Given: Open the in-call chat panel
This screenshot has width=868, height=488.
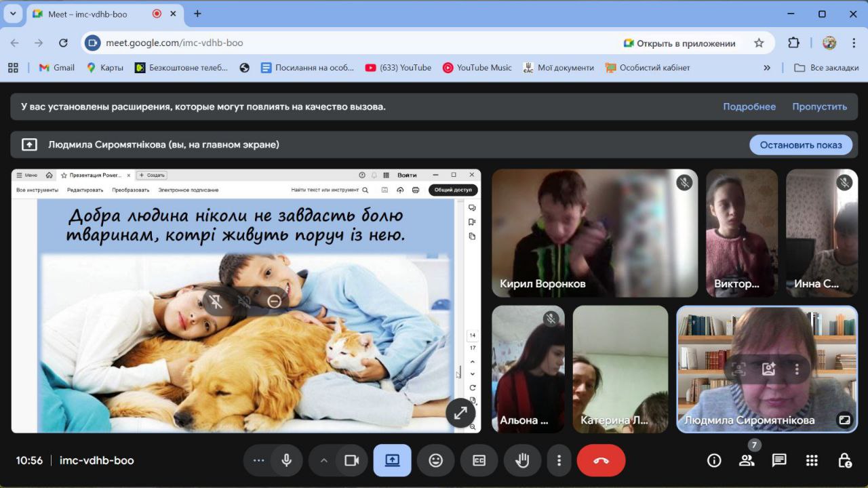Looking at the screenshot, I should (779, 460).
